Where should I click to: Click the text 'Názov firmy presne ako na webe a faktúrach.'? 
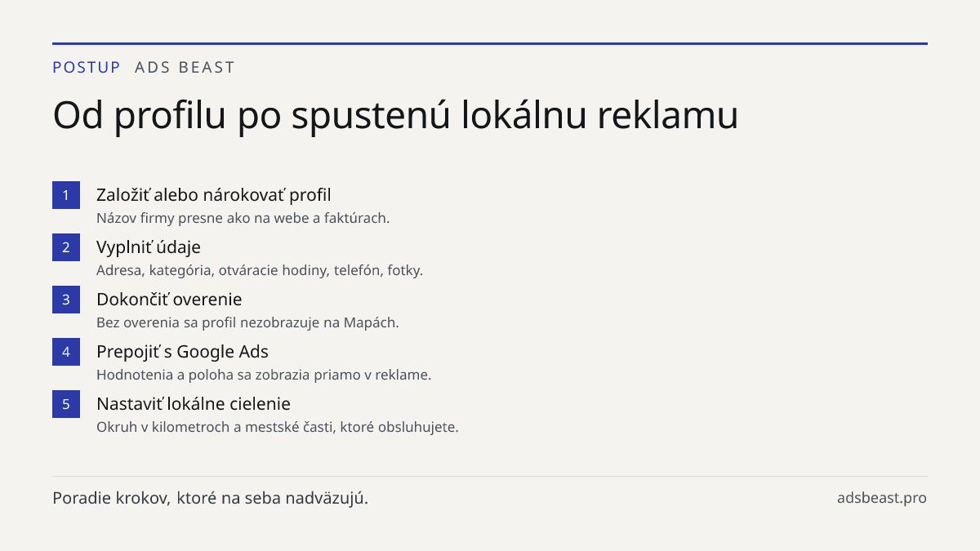coord(243,218)
